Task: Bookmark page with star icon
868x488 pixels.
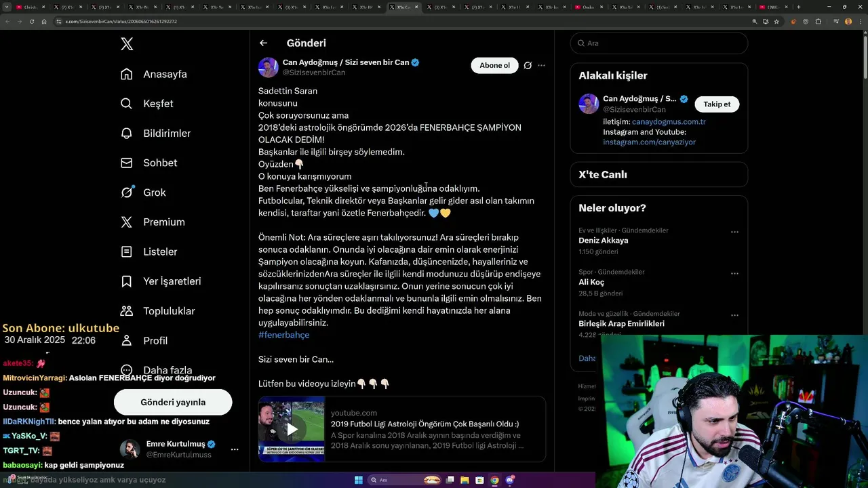Action: pos(776,22)
